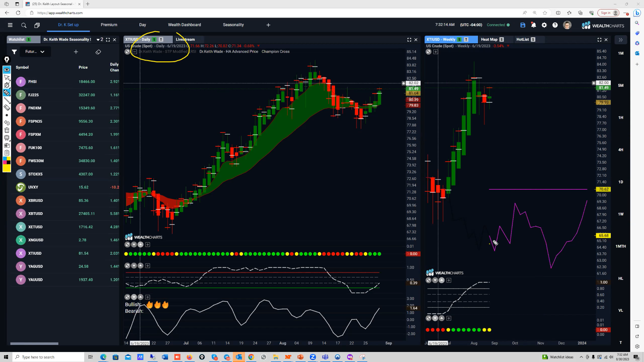Select the 1H timeframe button
The width and height of the screenshot is (644, 362).
(x=621, y=118)
